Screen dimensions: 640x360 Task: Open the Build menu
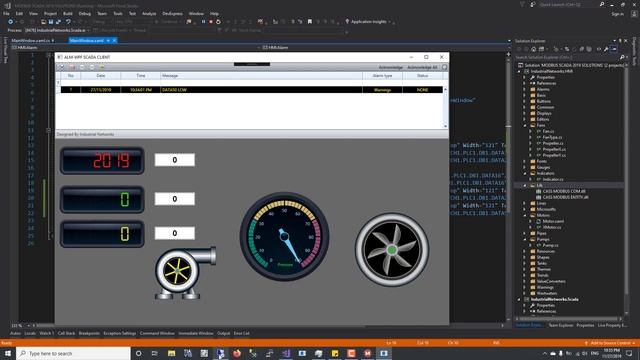click(x=68, y=13)
